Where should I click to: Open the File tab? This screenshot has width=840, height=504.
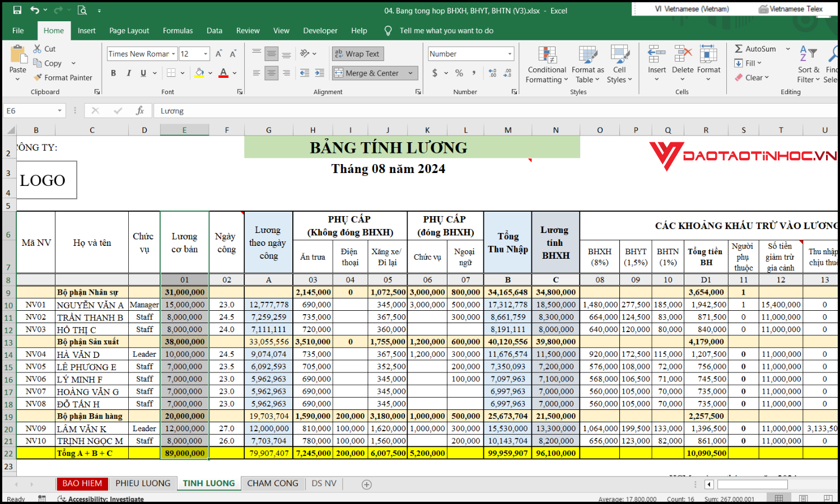coord(18,31)
